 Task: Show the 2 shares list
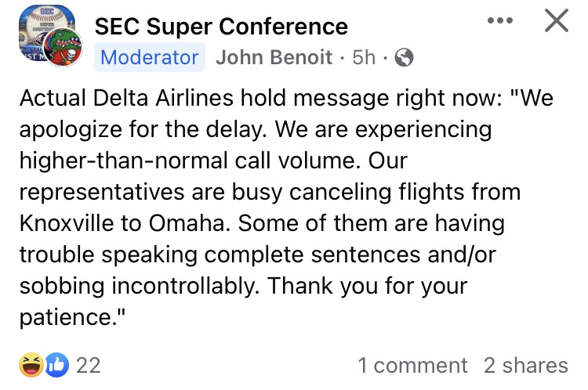525,365
